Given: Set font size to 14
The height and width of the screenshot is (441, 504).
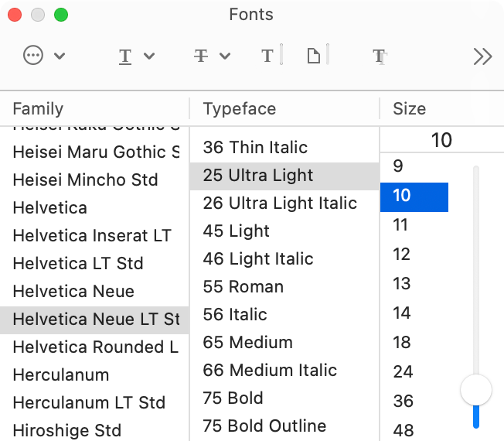Looking at the screenshot, I should click(414, 313).
